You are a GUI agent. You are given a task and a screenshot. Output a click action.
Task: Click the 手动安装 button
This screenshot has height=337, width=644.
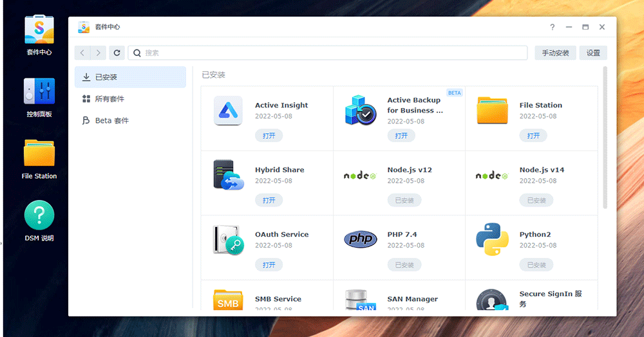coord(555,53)
